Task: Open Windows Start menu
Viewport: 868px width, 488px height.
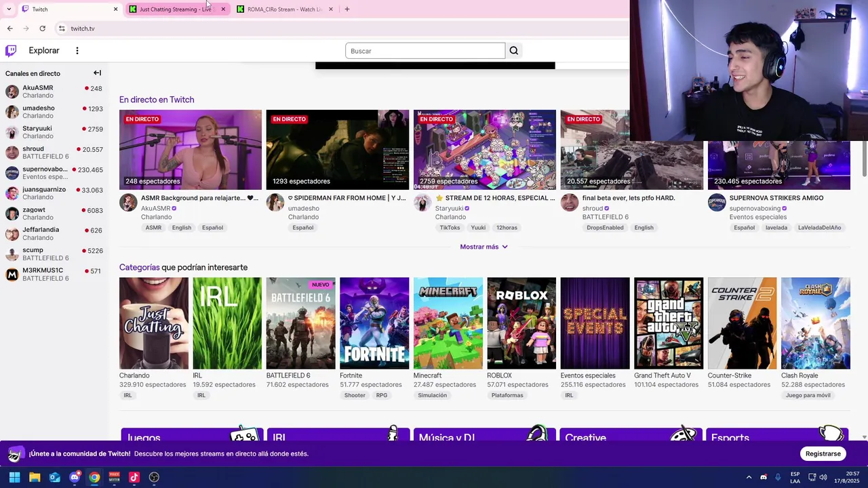Action: click(x=14, y=477)
